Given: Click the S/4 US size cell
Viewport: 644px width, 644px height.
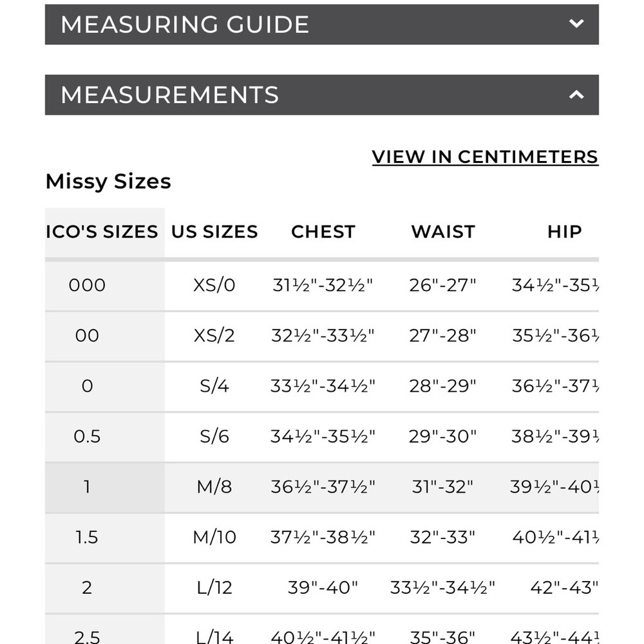Looking at the screenshot, I should click(214, 386).
